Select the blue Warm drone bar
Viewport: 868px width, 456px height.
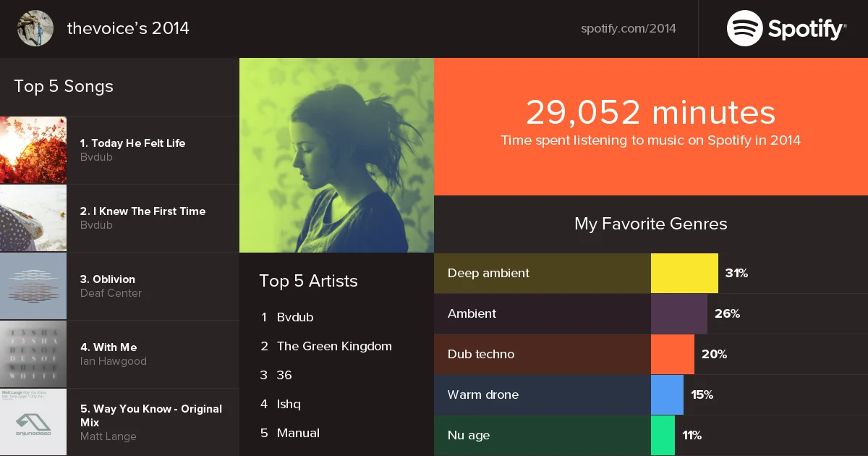click(667, 394)
